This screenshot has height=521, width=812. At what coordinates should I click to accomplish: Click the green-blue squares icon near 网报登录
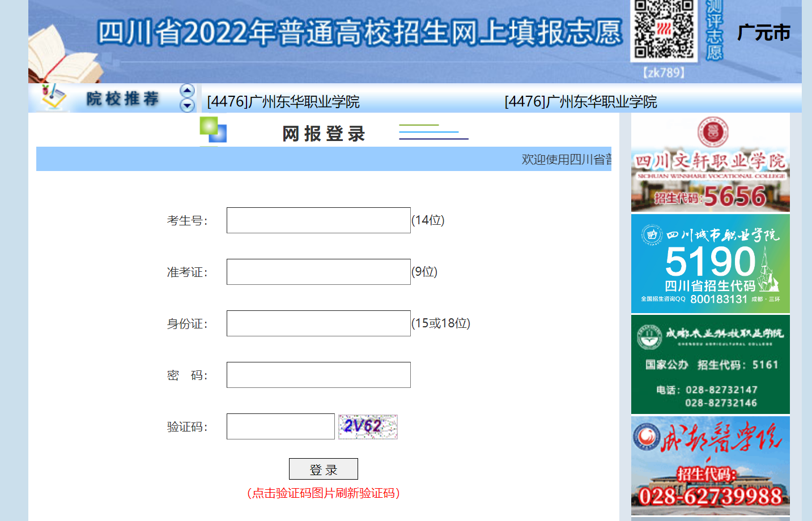[213, 130]
